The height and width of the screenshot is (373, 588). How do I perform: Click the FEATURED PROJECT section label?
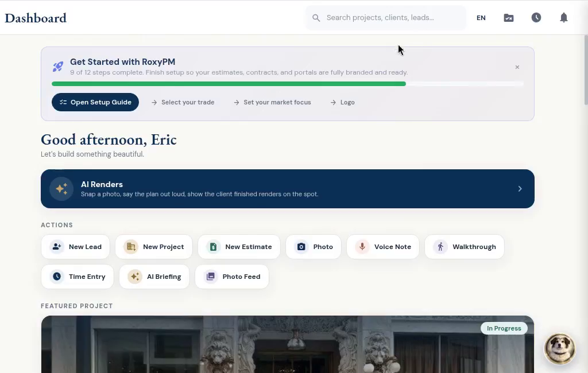click(77, 306)
